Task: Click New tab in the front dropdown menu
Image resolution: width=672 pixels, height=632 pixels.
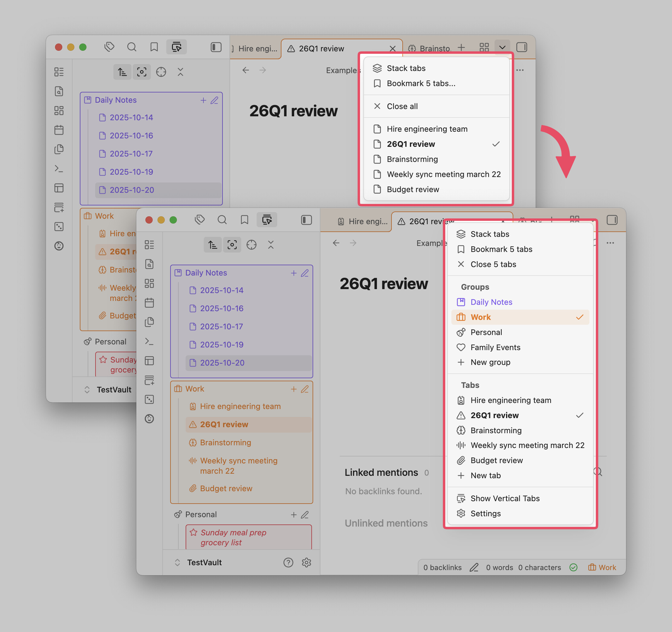Action: coord(520,475)
